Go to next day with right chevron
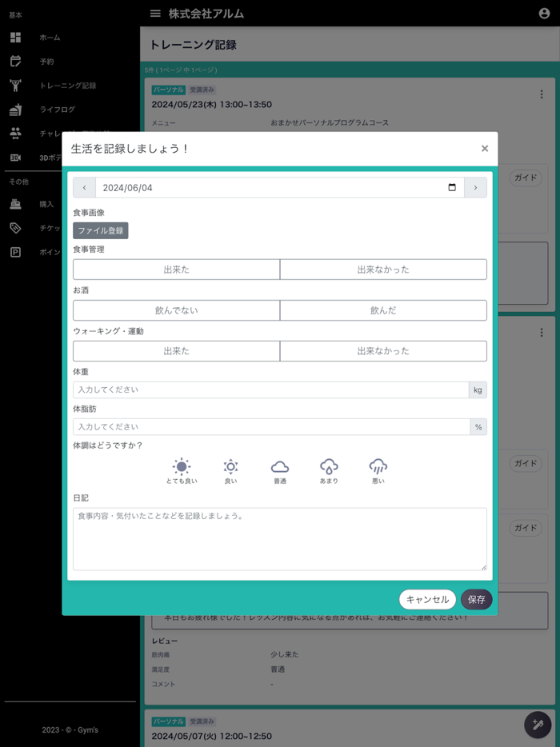Viewport: 560px width, 747px height. tap(475, 188)
